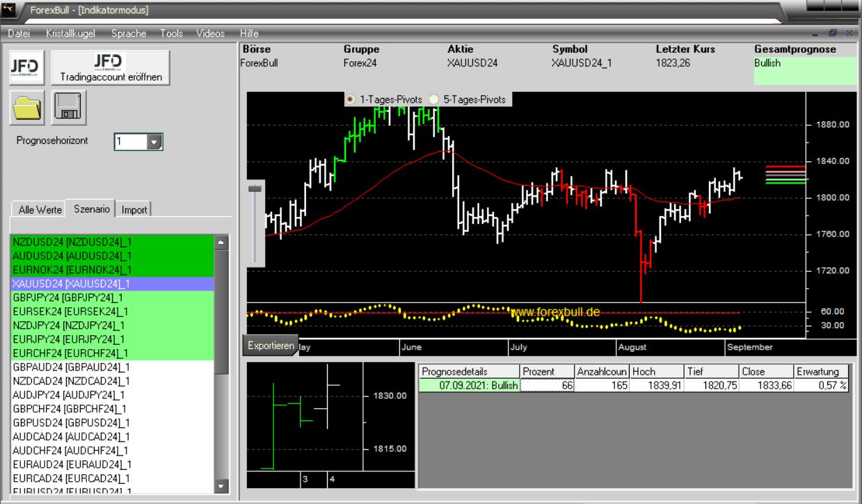Select EURNOK24 in the symbol list
Viewport: 862px width, 504px height.
tap(113, 269)
